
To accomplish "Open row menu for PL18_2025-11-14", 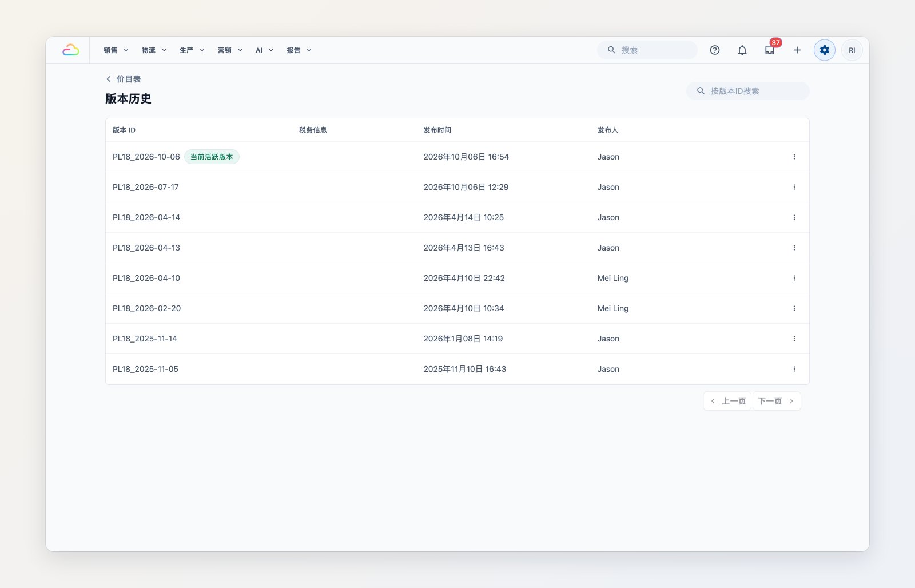I will (x=794, y=339).
